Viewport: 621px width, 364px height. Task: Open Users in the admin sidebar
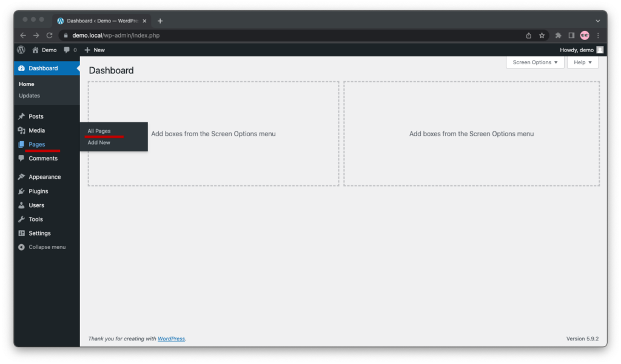[x=36, y=205]
